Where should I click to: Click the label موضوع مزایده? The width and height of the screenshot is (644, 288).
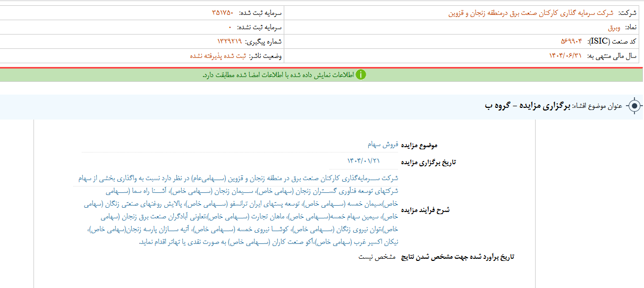pyautogui.click(x=419, y=145)
